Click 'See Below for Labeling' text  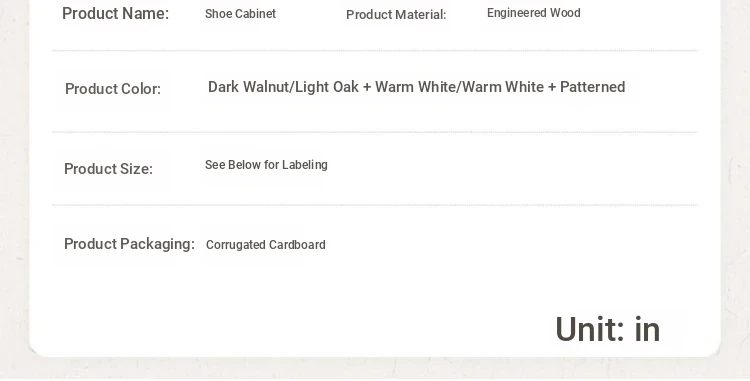pos(266,165)
